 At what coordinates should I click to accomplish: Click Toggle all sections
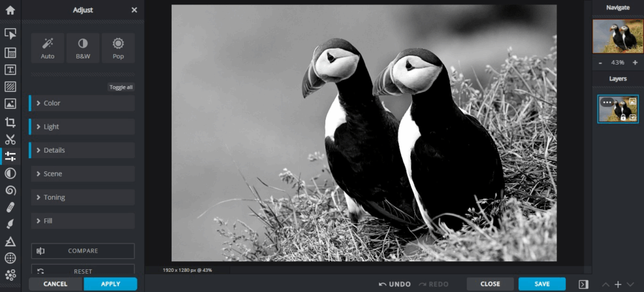(x=121, y=87)
